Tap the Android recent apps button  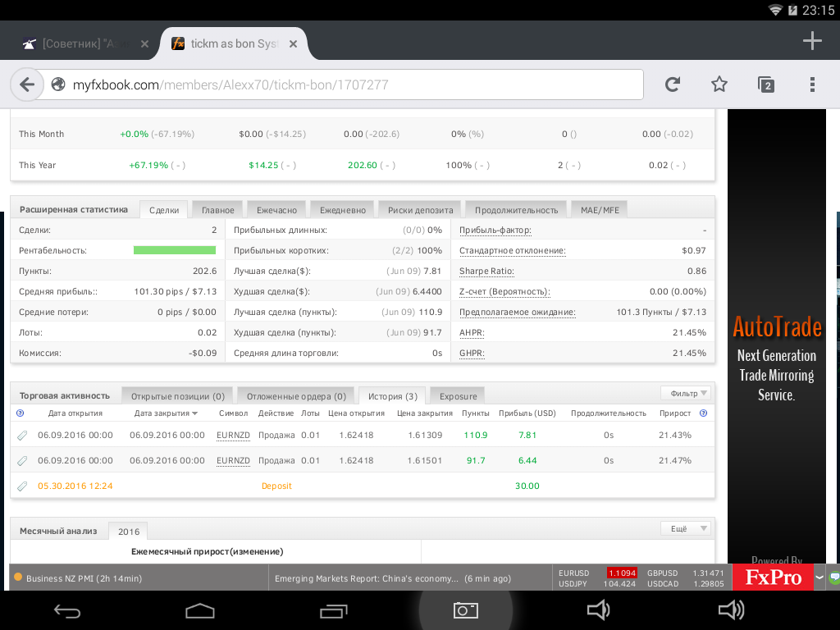click(x=333, y=610)
